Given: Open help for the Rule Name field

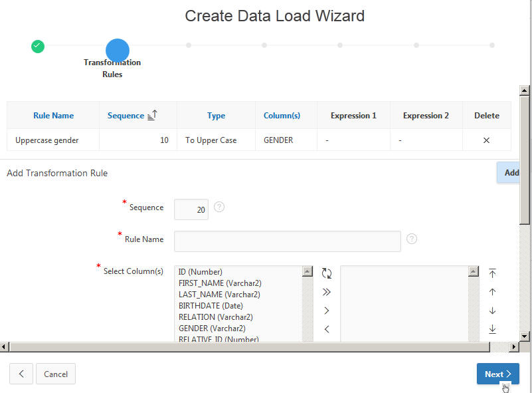Looking at the screenshot, I should [x=412, y=239].
